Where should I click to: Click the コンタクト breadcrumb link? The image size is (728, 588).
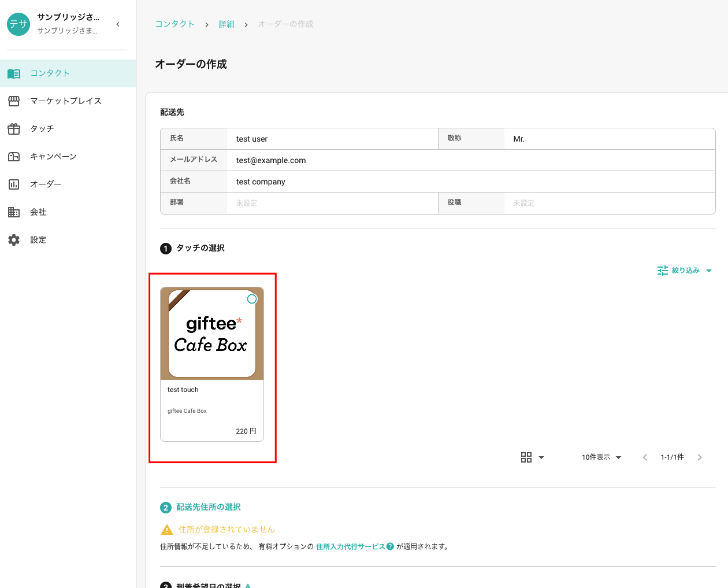tap(174, 24)
